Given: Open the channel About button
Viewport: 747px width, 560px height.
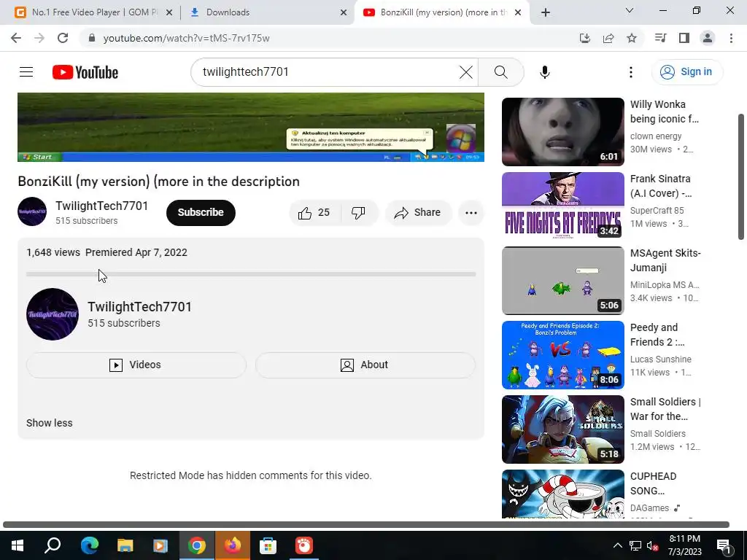Looking at the screenshot, I should pyautogui.click(x=365, y=365).
